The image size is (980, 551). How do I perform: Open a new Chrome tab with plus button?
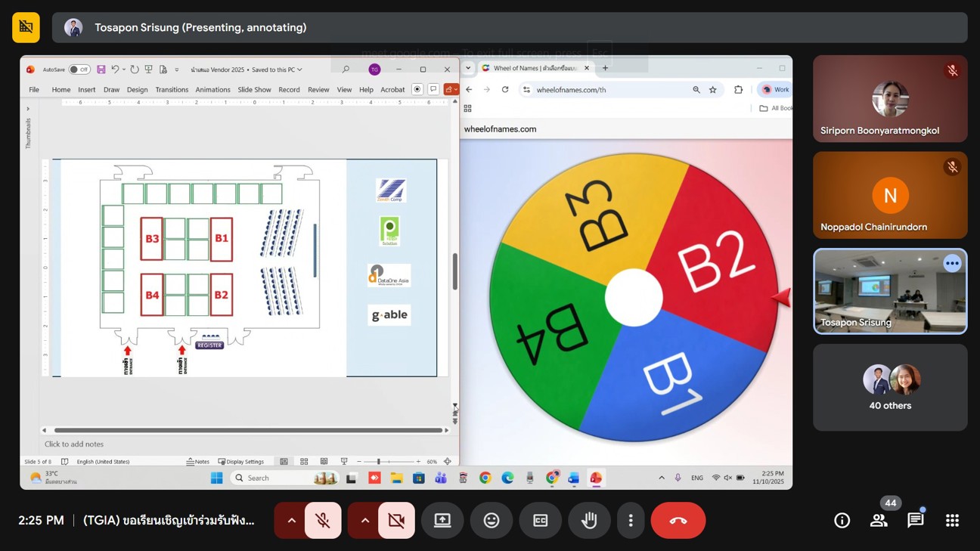[x=605, y=68]
